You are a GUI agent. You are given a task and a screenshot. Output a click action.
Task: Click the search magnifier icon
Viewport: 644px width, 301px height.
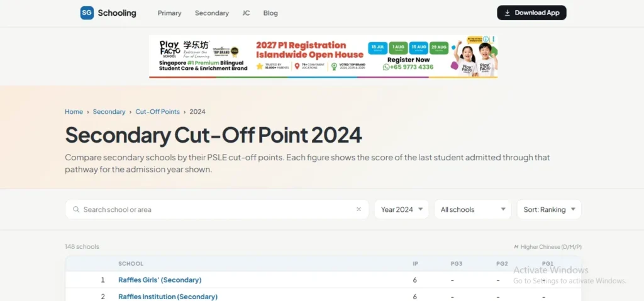76,209
